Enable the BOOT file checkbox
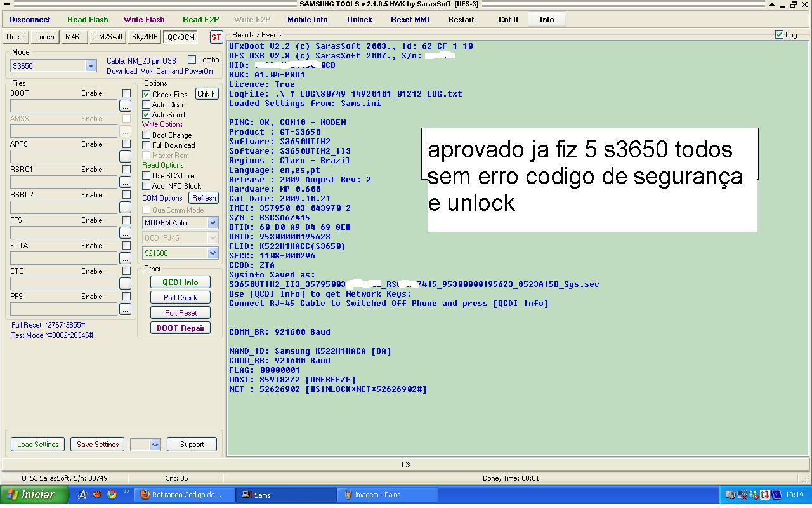Image resolution: width=812 pixels, height=508 pixels. [x=126, y=93]
